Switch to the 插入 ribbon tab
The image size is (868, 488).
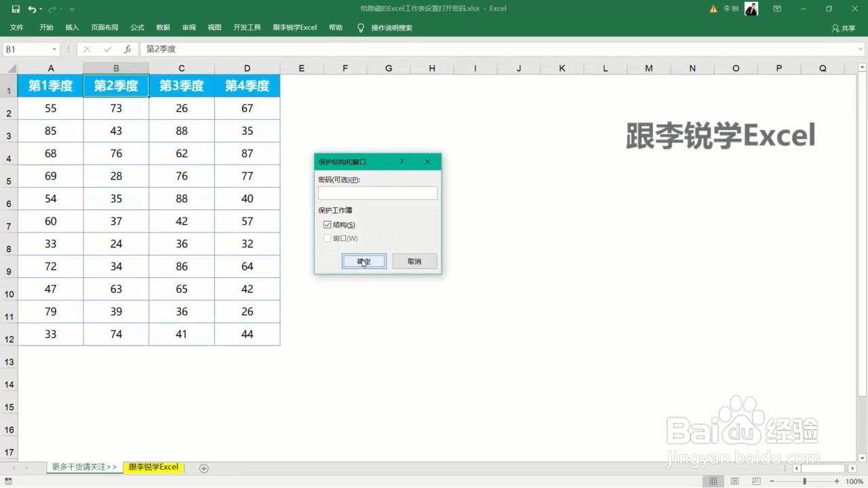click(x=72, y=28)
